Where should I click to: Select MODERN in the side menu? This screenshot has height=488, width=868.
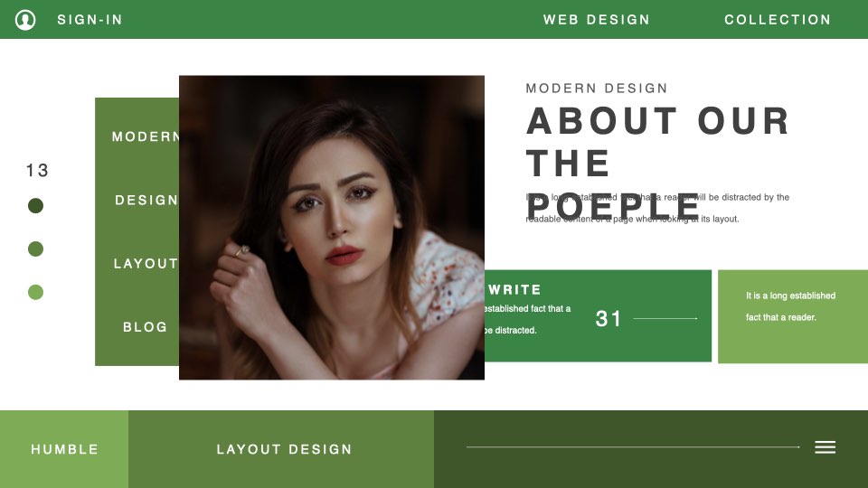tap(146, 136)
